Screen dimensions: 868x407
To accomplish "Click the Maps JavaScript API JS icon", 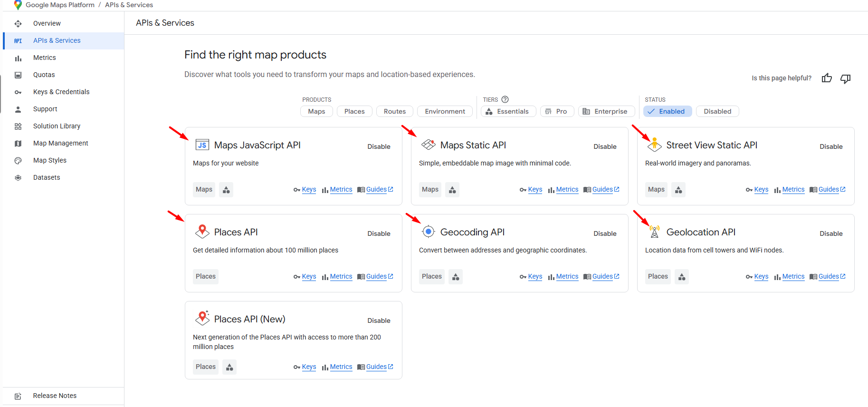I will click(x=202, y=145).
